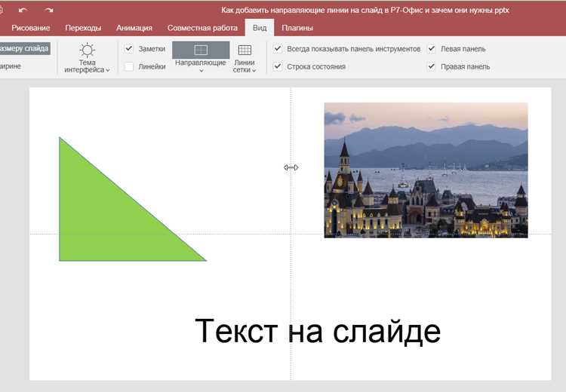Open the Совместная работа tab
This screenshot has height=392, width=566.
point(202,28)
